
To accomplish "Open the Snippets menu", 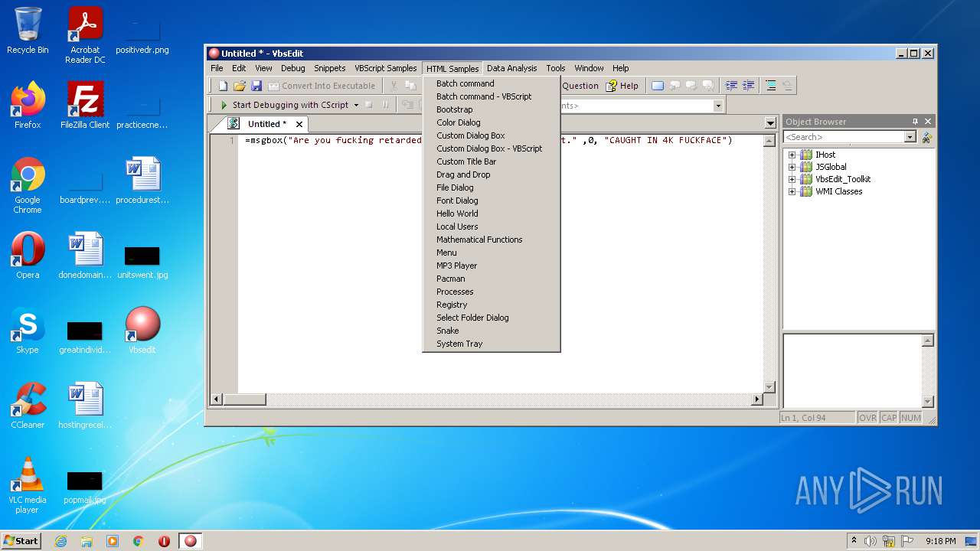I will point(330,68).
